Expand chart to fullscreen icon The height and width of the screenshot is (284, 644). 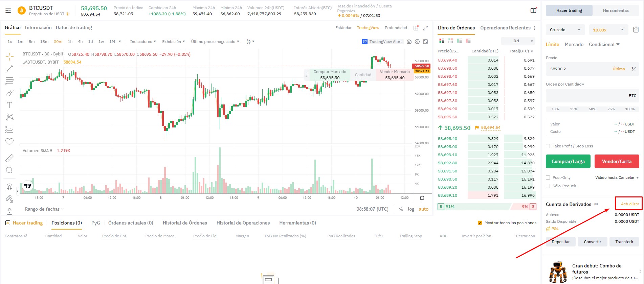(425, 28)
